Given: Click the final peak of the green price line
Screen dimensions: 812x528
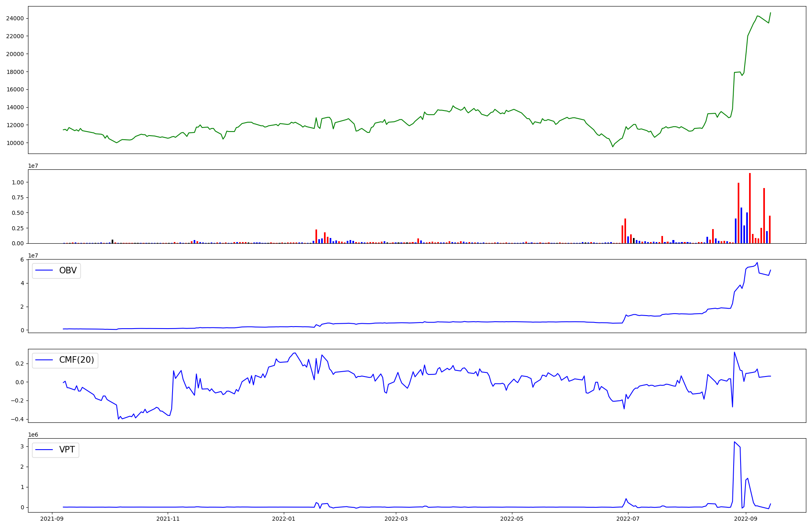Looking at the screenshot, I should 770,13.
